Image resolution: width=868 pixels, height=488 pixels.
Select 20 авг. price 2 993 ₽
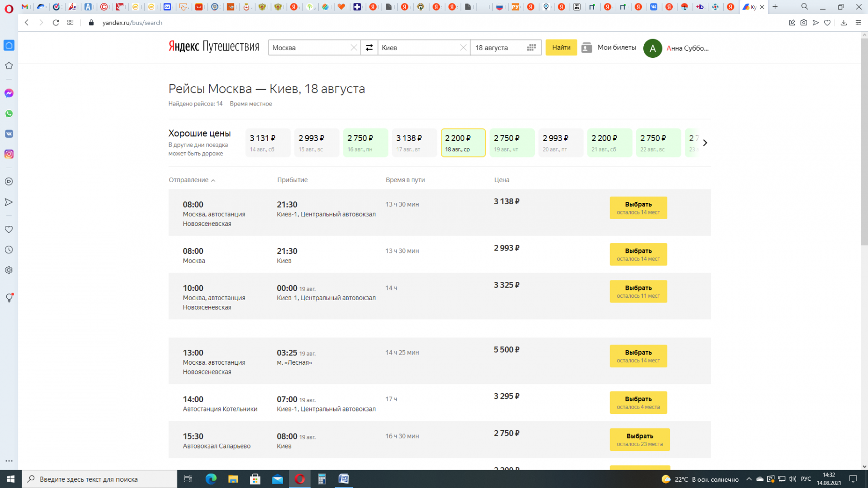pos(561,143)
